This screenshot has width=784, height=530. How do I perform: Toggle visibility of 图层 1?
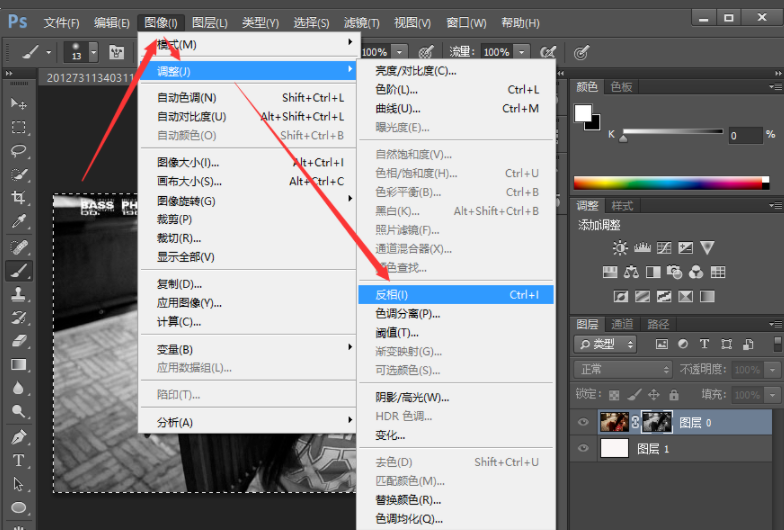(584, 449)
